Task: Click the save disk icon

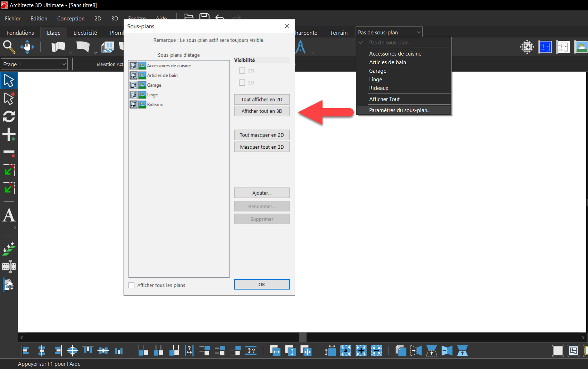Action: 204,16
